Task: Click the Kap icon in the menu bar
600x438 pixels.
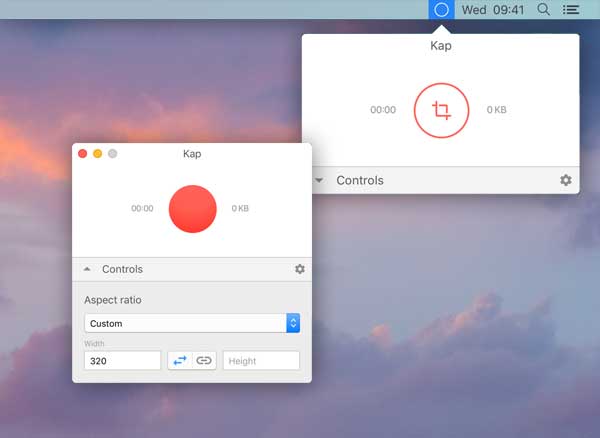Action: [x=441, y=10]
